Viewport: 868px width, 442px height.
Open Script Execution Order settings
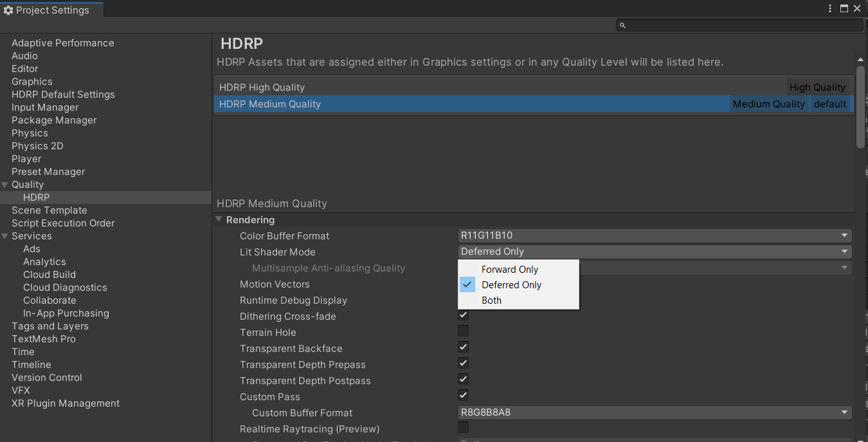63,223
